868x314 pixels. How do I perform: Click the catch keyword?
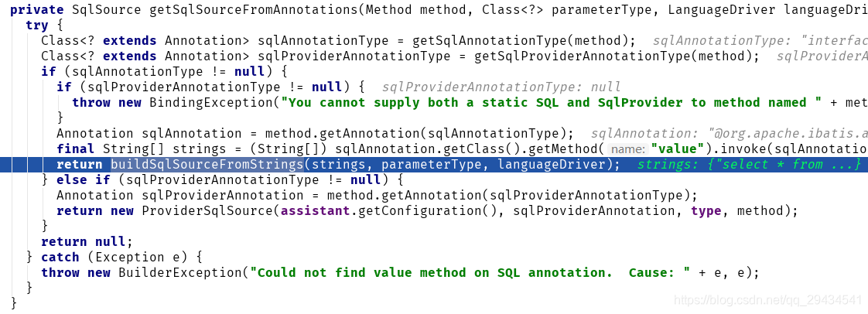point(60,258)
